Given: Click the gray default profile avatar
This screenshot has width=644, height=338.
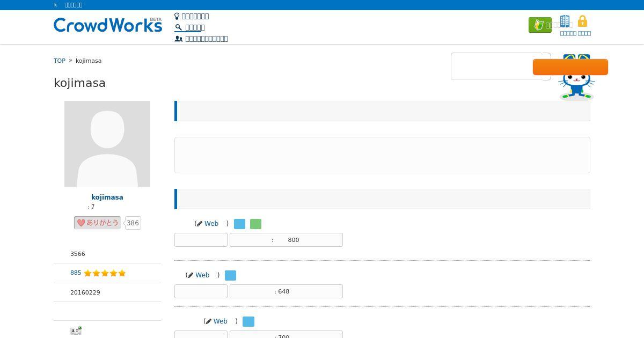Looking at the screenshot, I should click(107, 144).
